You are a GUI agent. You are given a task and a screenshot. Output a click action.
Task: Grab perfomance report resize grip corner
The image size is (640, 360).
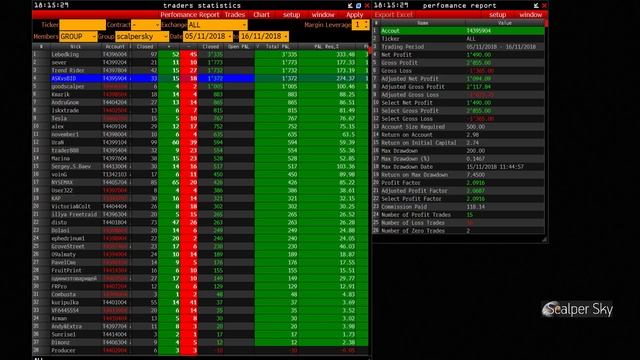tap(544, 240)
